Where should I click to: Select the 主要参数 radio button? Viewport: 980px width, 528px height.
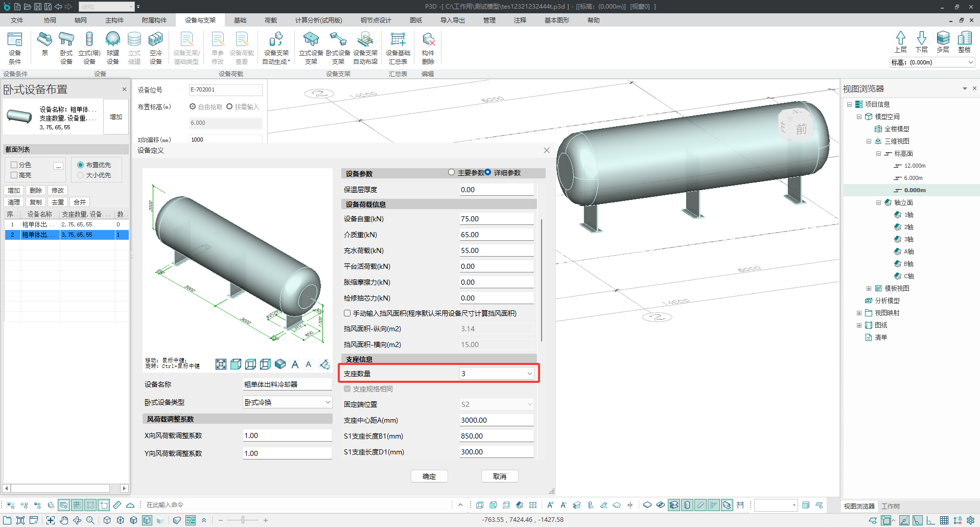click(451, 172)
